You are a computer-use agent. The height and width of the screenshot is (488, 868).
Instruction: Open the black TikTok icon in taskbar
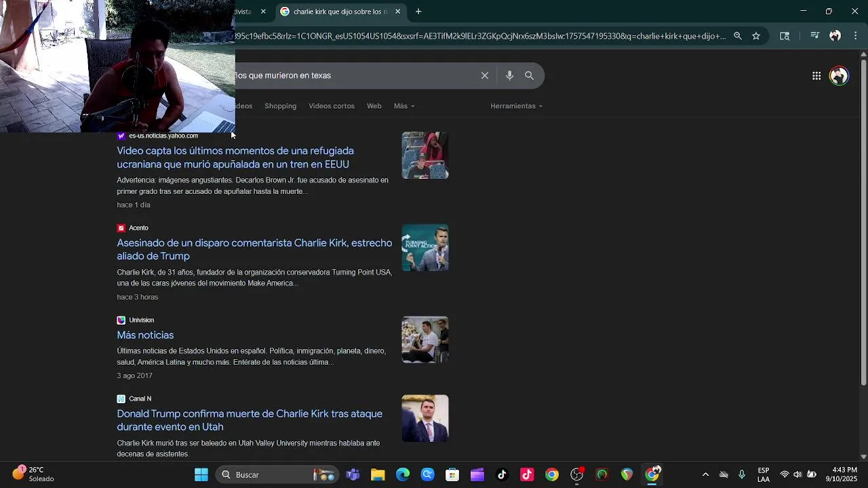click(x=502, y=474)
